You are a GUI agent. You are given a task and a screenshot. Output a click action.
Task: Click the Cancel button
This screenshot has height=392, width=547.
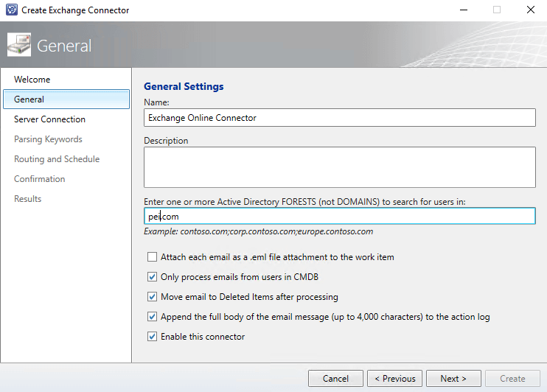coord(335,379)
